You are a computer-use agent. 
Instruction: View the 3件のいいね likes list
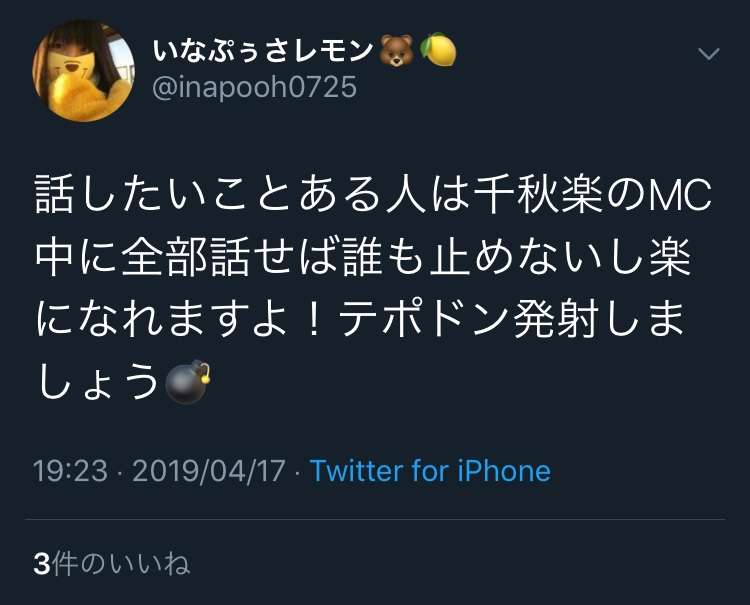coord(111,563)
